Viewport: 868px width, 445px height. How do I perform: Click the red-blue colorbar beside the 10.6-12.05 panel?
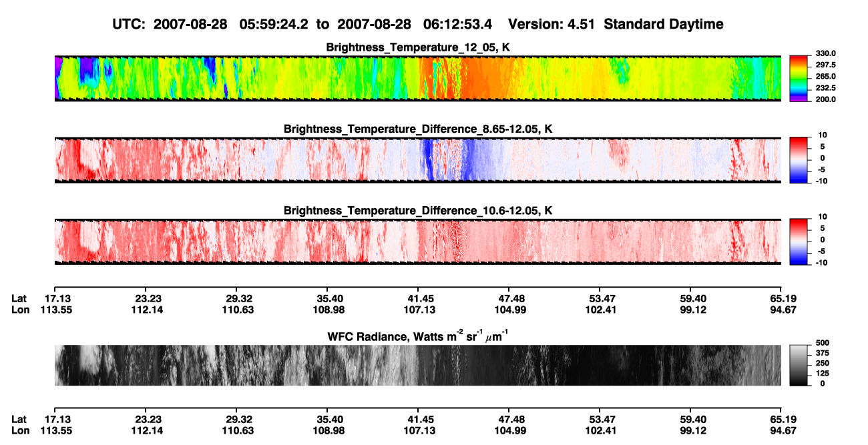pyautogui.click(x=799, y=242)
